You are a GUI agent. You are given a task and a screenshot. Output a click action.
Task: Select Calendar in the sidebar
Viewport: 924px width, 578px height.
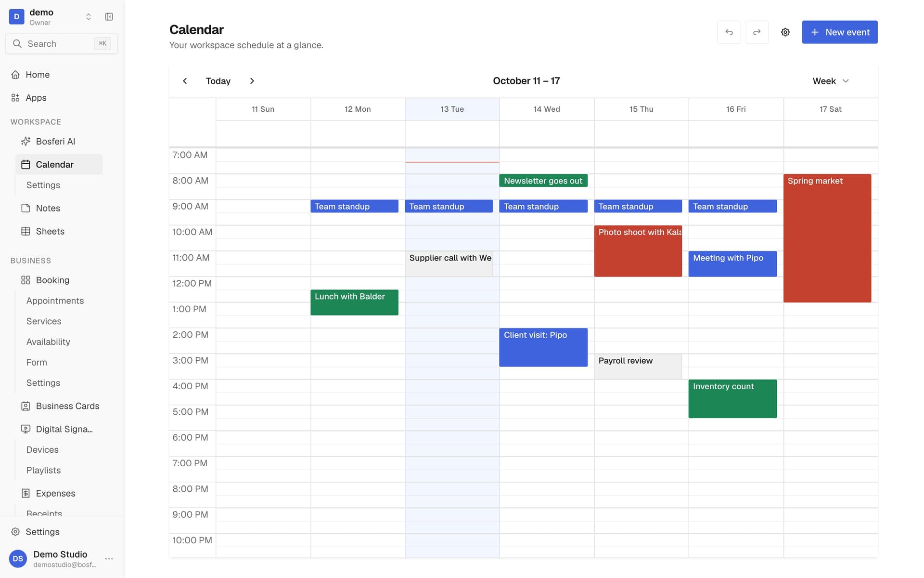coord(59,164)
